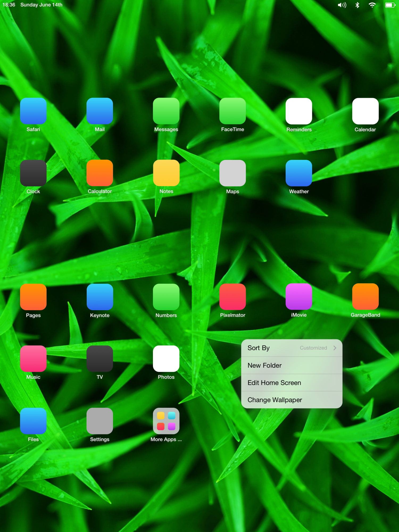Open the Safari app icon

click(33, 111)
